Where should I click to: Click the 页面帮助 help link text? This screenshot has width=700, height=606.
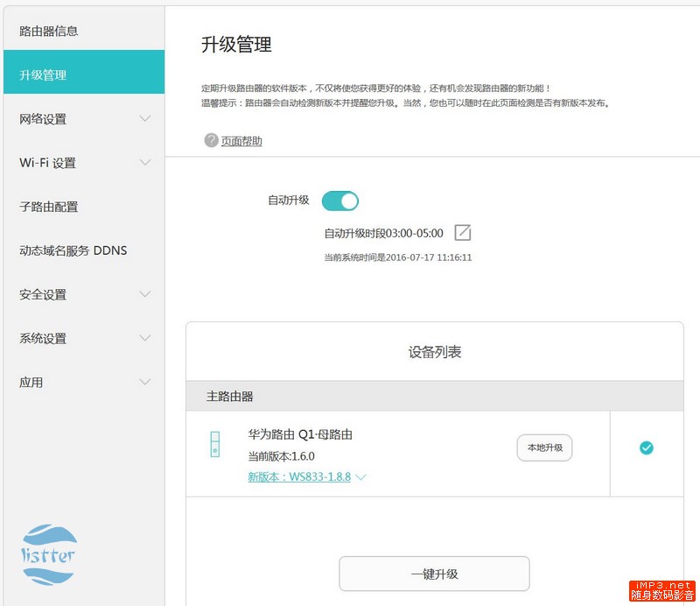click(241, 139)
